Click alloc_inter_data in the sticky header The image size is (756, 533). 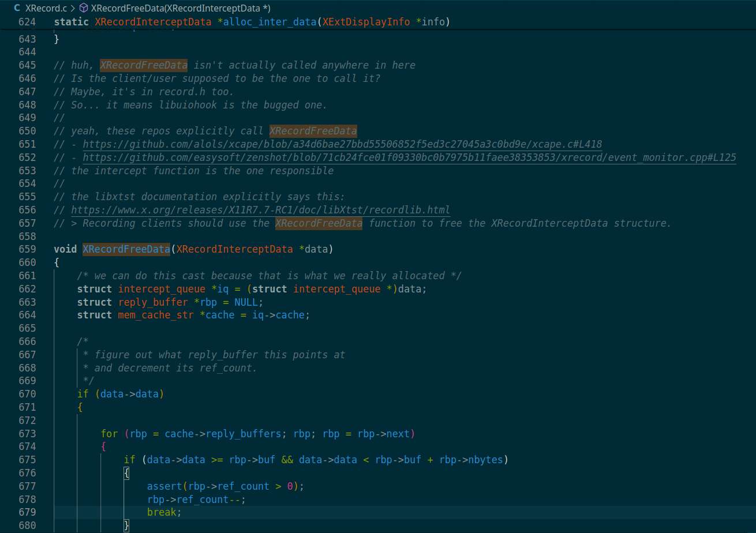[x=270, y=22]
